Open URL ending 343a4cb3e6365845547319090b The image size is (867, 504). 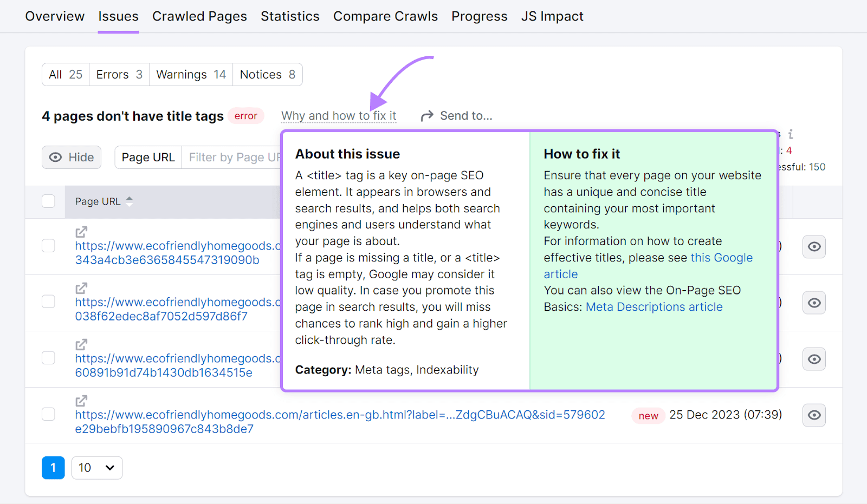178,253
